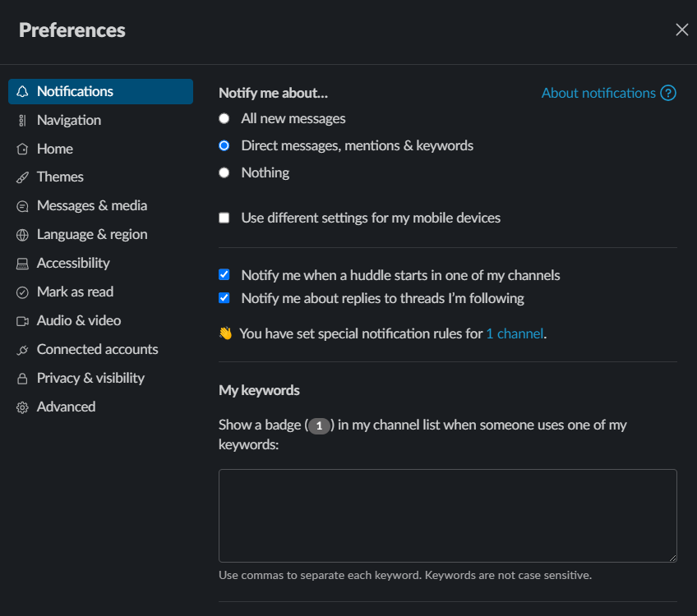Open Messages & media settings

pos(100,206)
